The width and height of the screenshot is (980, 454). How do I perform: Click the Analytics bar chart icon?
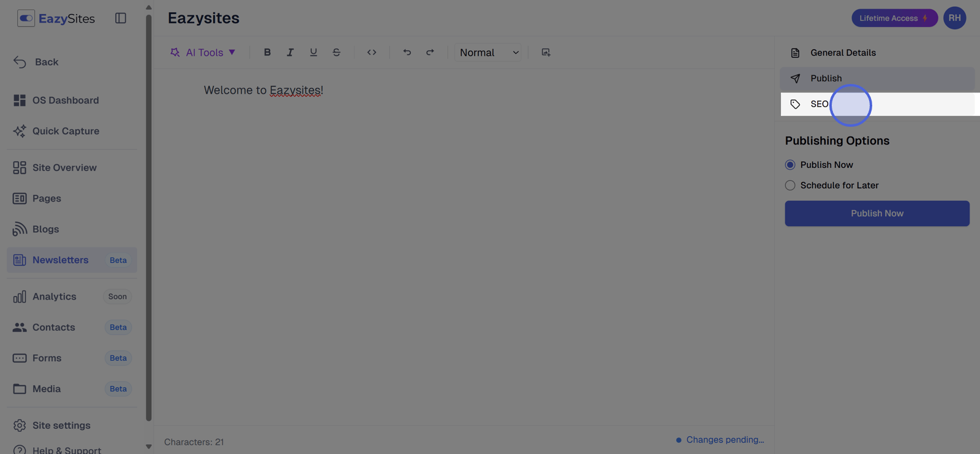coord(20,297)
